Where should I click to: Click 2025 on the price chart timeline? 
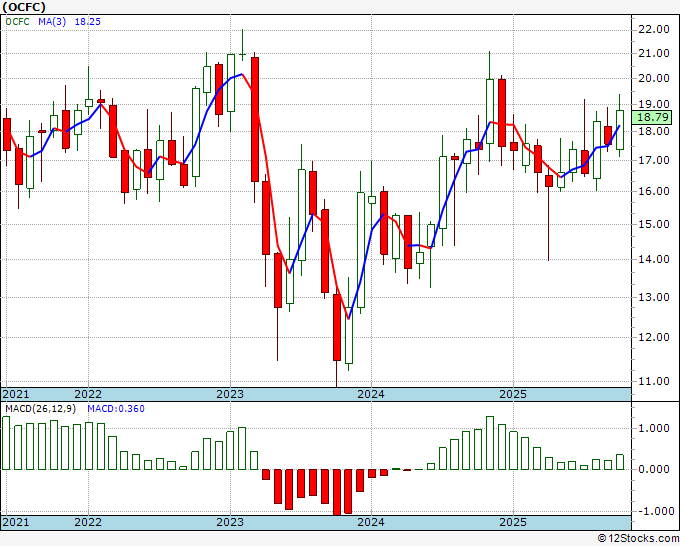[x=513, y=394]
